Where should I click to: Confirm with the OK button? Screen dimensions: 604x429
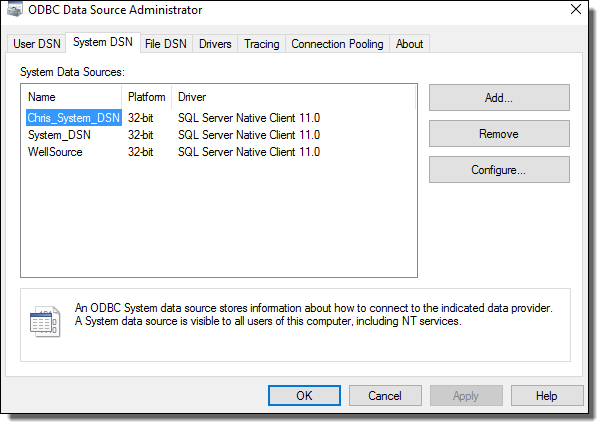(x=304, y=395)
